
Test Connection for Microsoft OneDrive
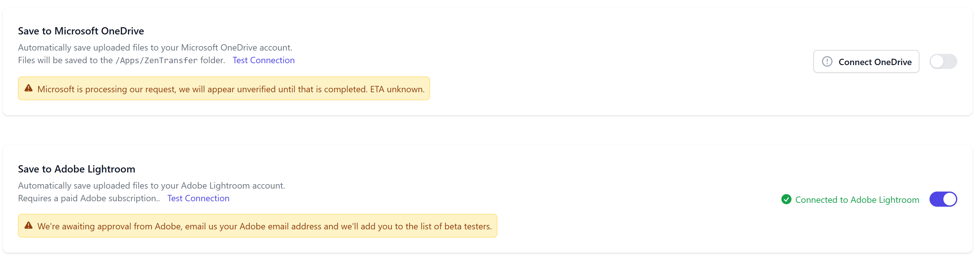[263, 60]
